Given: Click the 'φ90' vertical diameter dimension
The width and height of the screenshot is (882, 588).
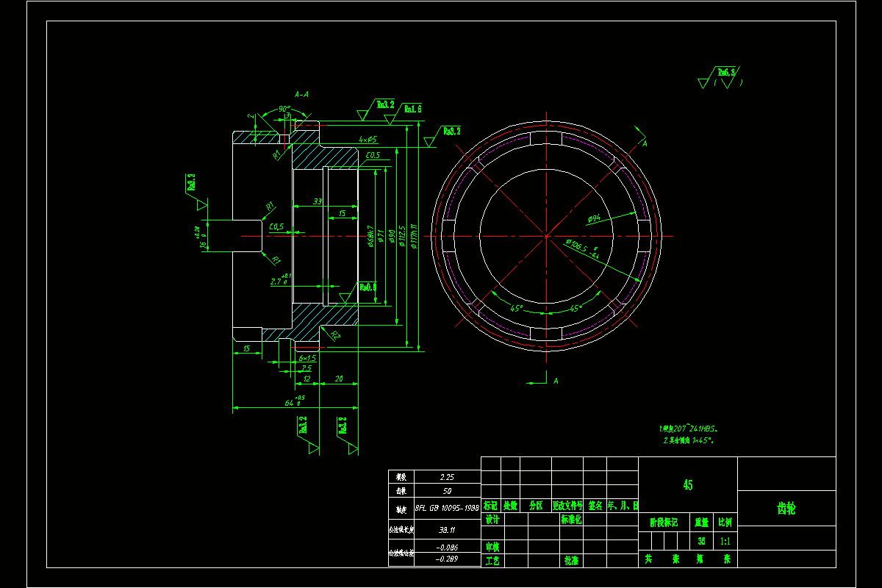Looking at the screenshot, I should (x=392, y=237).
